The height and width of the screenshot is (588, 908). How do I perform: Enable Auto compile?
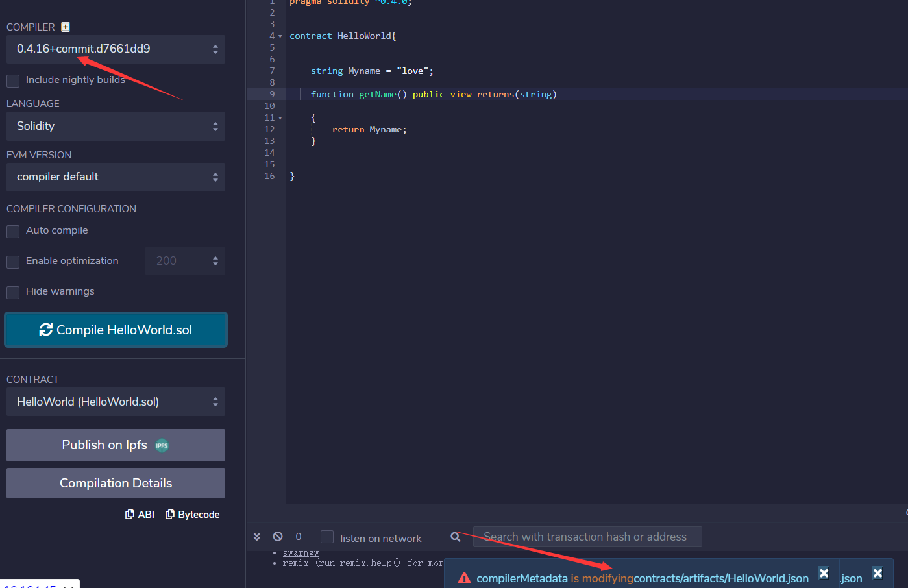(12, 231)
